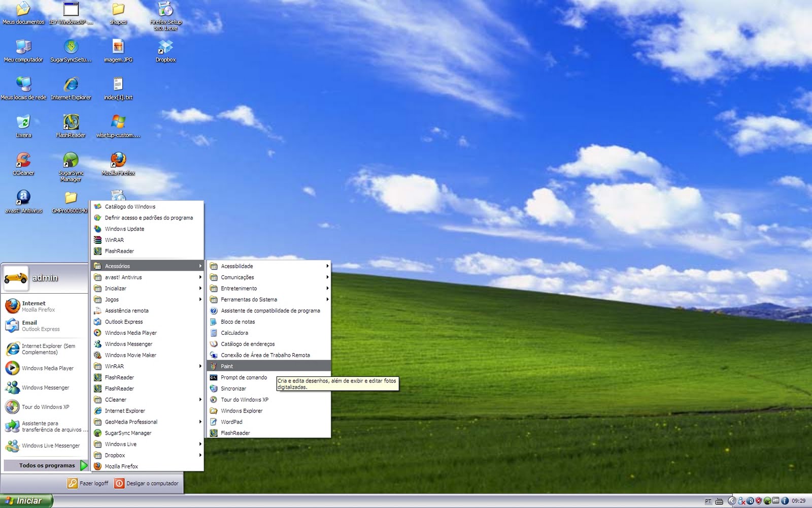812x508 pixels.
Task: Select the wlsetup-custom installer icon
Action: 118,126
